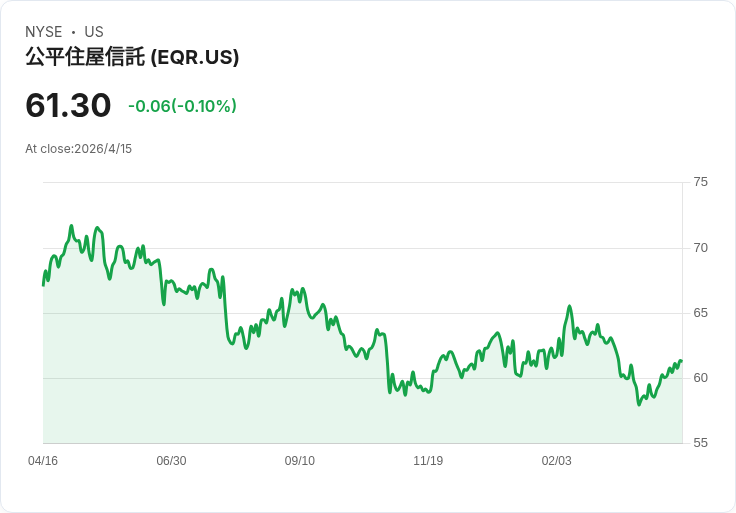736x513 pixels.
Task: Click the price line peak above 02/03
Action: pyautogui.click(x=569, y=306)
